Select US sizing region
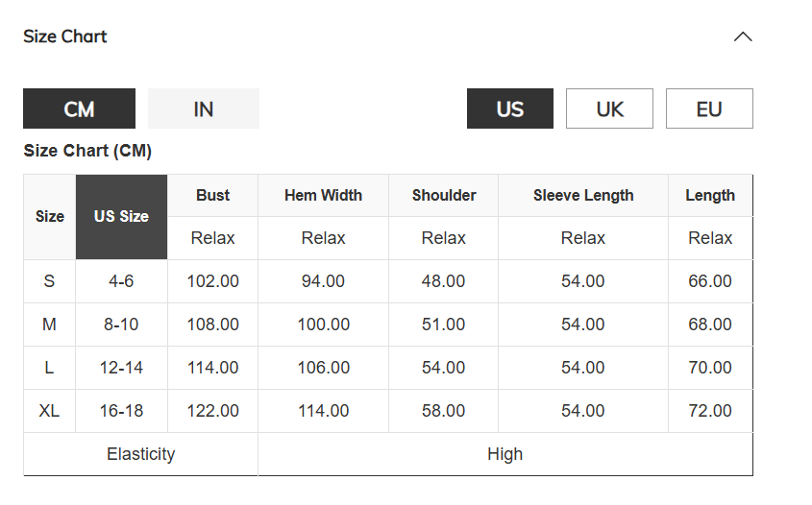812x505 pixels. pyautogui.click(x=510, y=108)
